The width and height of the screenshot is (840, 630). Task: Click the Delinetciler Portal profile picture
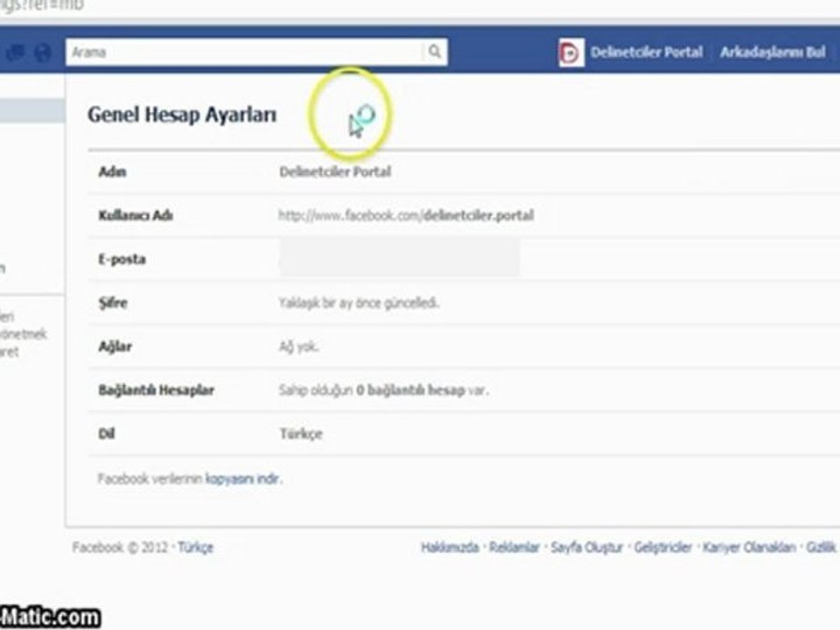click(571, 52)
